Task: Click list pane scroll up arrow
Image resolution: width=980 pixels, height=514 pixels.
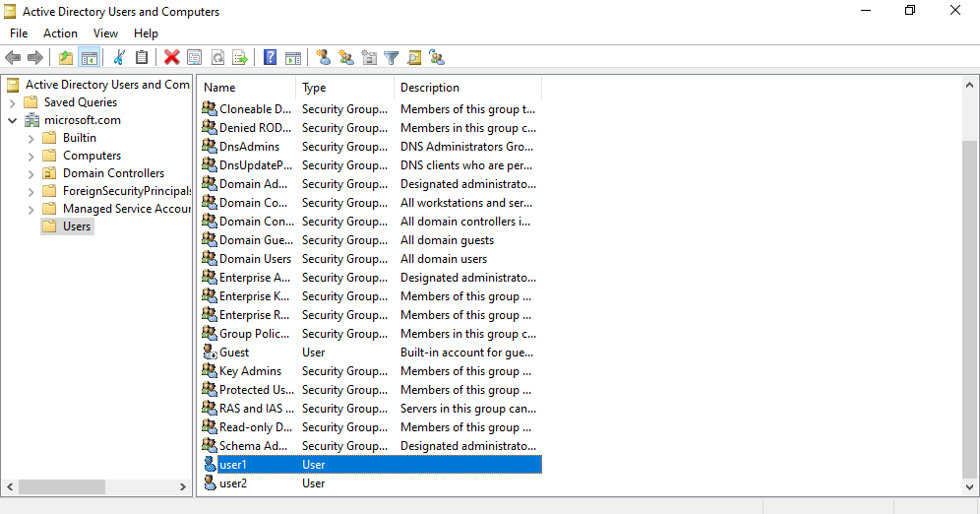Action: coord(969,85)
